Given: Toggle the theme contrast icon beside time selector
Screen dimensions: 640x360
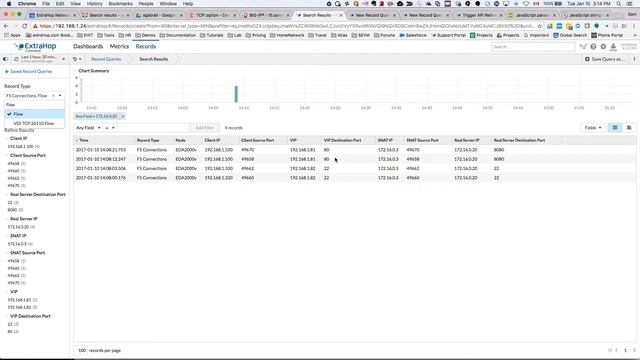Looking at the screenshot, I should pyautogui.click(x=5, y=59).
